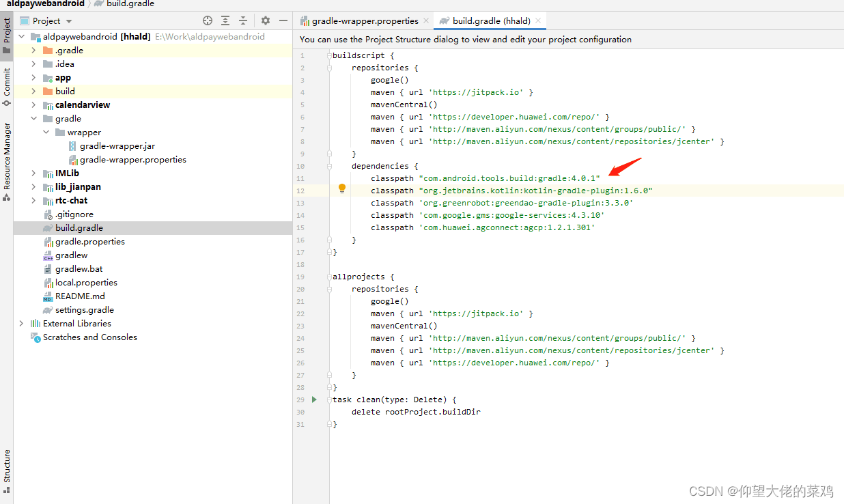This screenshot has width=844, height=504.
Task: Select the gradlew file
Action: 71,255
